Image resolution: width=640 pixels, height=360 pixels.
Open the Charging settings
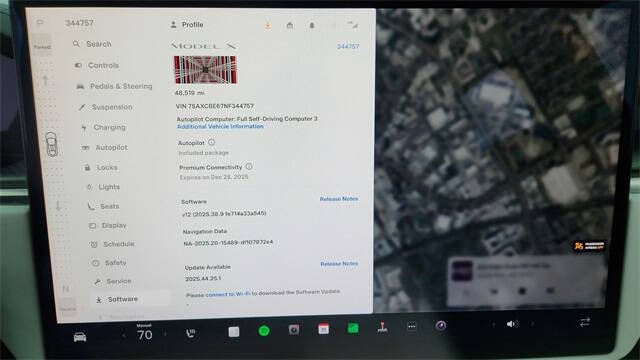104,127
